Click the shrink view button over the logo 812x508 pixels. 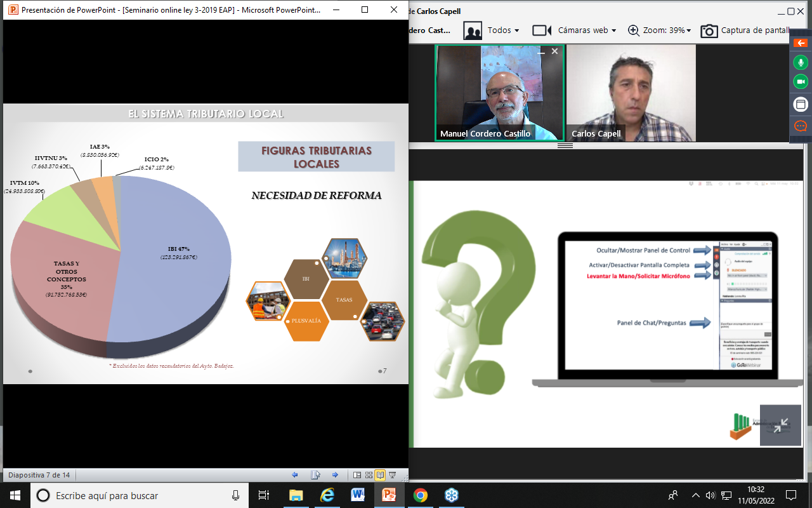point(780,425)
